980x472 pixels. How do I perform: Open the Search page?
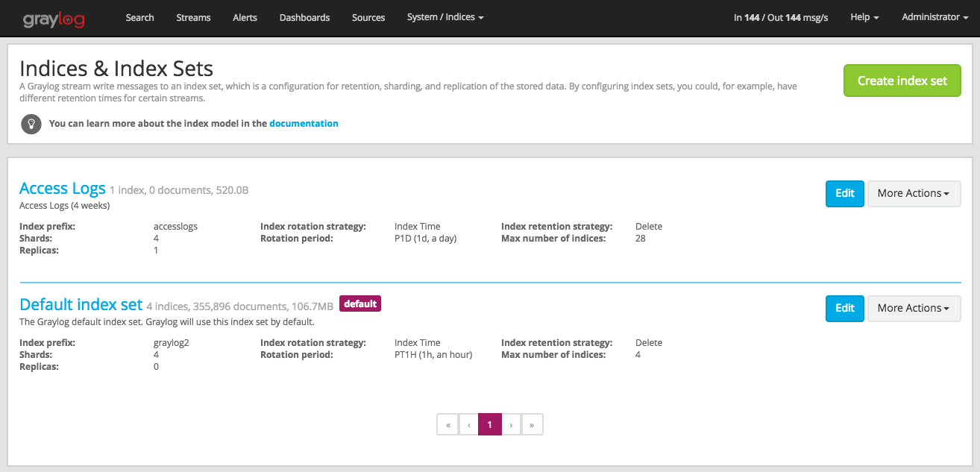[x=139, y=17]
